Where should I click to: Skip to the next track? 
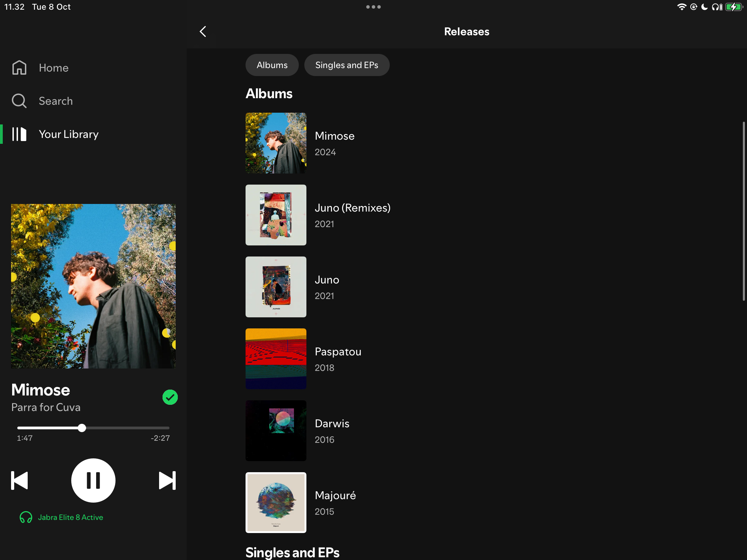pos(167,480)
